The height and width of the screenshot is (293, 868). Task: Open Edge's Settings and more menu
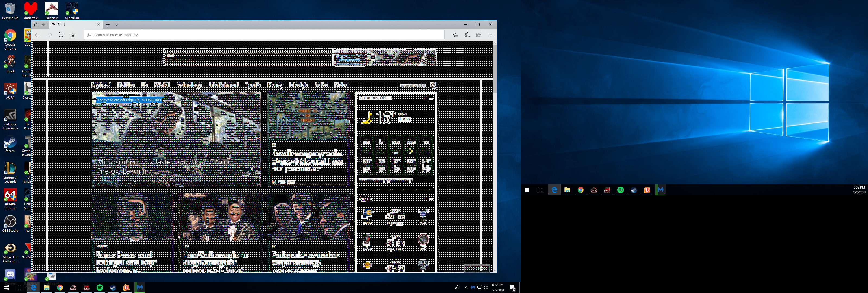(491, 35)
